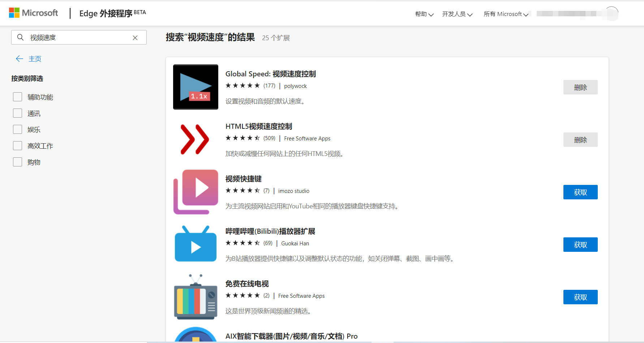Screen dimensions: 644x343
Task: Click the Free Software Apps publisher under 免费在线电视
Action: tap(301, 296)
